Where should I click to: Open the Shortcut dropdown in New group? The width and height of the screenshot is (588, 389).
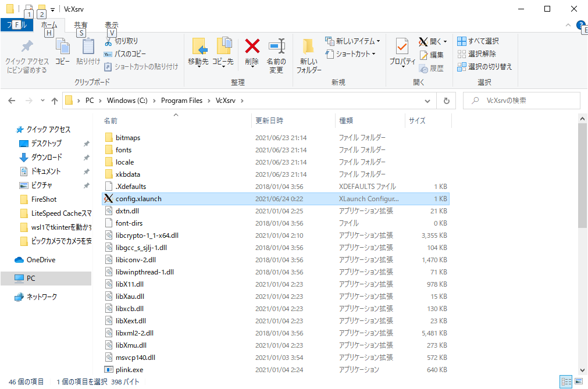(350, 54)
